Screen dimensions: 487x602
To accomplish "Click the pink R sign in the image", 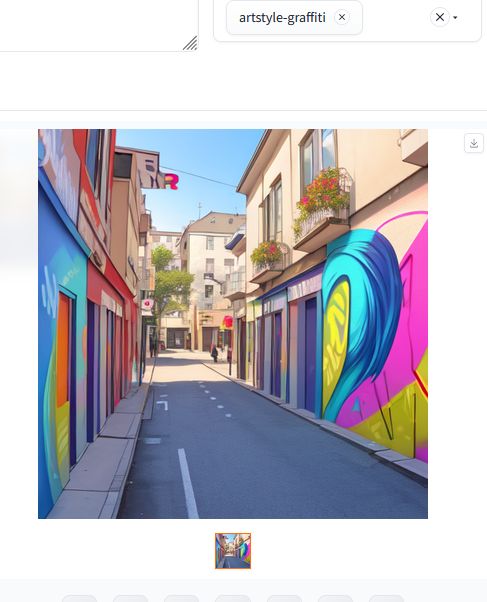I will tap(171, 181).
